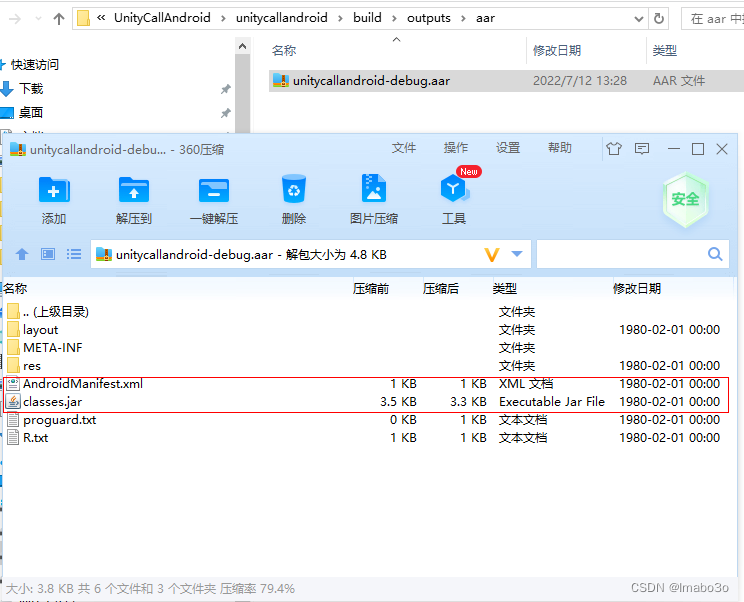Sort archive by 修改日期 column in 360压缩
The width and height of the screenshot is (744, 602).
click(637, 288)
